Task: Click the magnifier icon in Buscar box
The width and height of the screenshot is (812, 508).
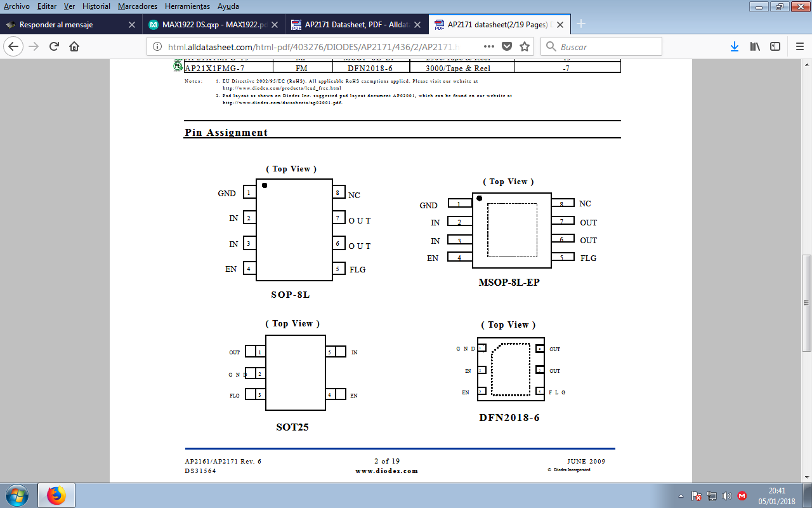Action: 550,46
